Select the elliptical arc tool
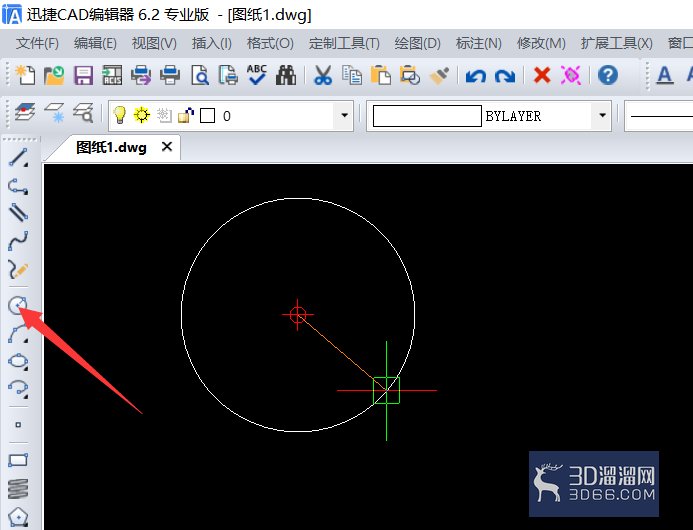The width and height of the screenshot is (693, 530). coord(18,389)
